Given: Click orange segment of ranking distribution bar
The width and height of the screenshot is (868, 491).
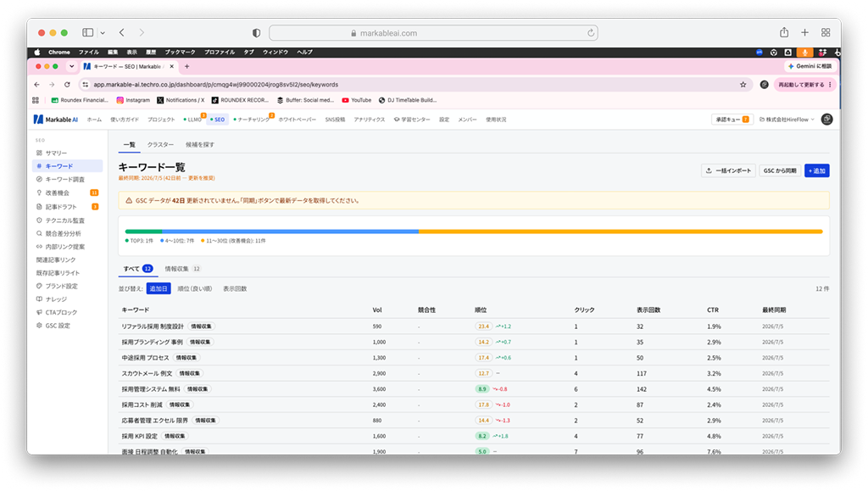Looking at the screenshot, I should [x=620, y=232].
